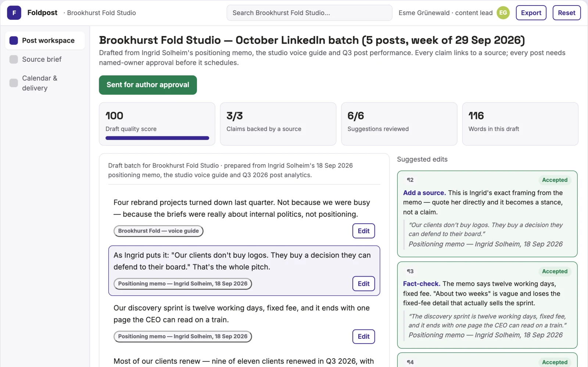Click the Suggested edits heading
Screen dimensions: 588x367
pos(422,159)
